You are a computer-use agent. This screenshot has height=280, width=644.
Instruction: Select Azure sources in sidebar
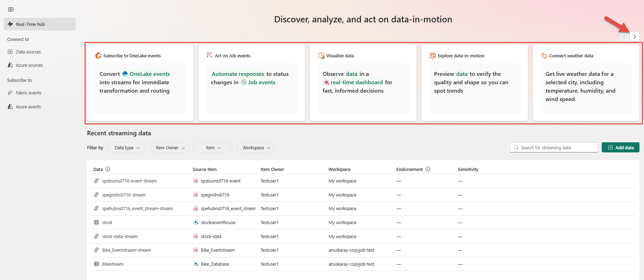(29, 65)
